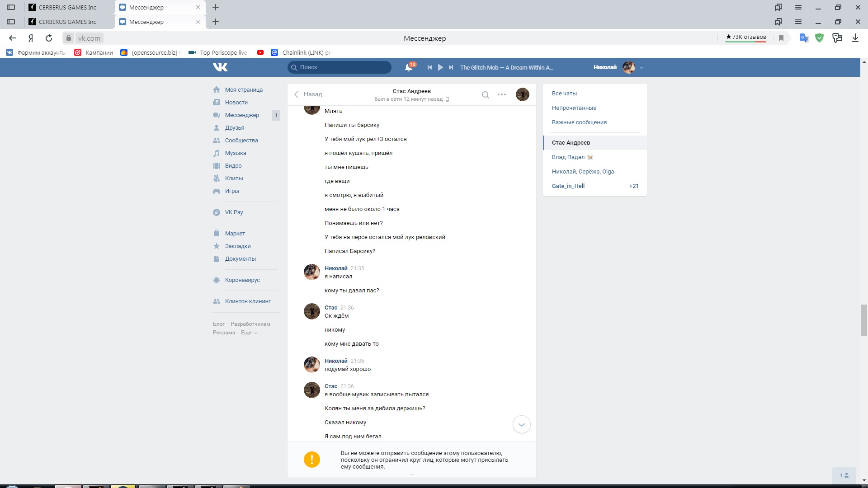The image size is (868, 488).
Task: Open the Gate_in_Hell chat with +21
Action: click(595, 186)
